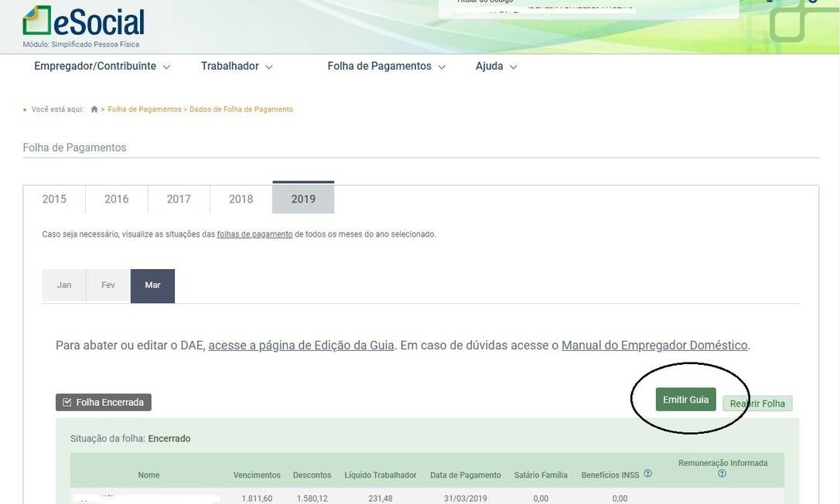The image size is (840, 504).
Task: Open the Trabalhador dropdown menu
Action: [237, 66]
